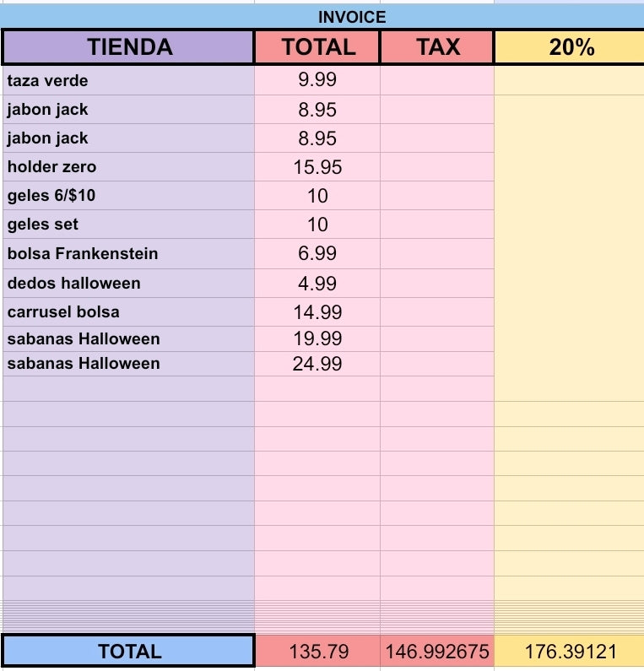Click the 9.99 price cell
Viewport: 644px width, 671px height.
pyautogui.click(x=317, y=80)
